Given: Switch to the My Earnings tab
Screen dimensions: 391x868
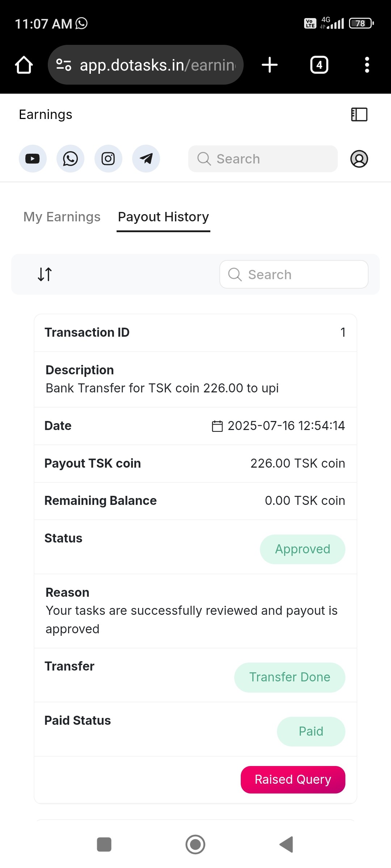Looking at the screenshot, I should click(x=62, y=217).
